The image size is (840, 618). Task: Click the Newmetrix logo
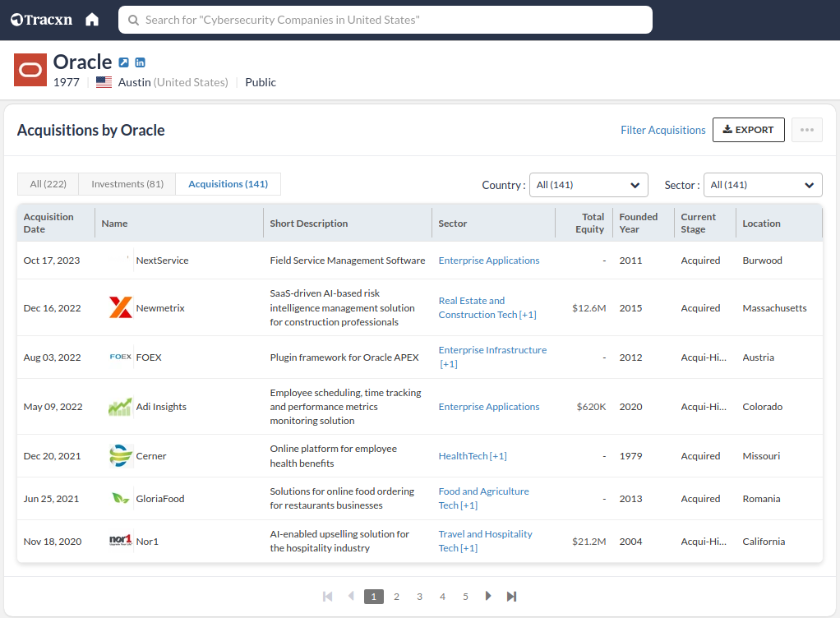[121, 307]
